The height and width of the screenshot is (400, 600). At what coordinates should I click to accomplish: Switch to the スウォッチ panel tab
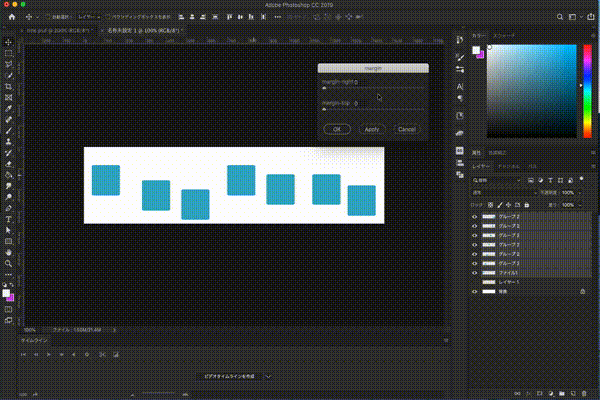(503, 34)
